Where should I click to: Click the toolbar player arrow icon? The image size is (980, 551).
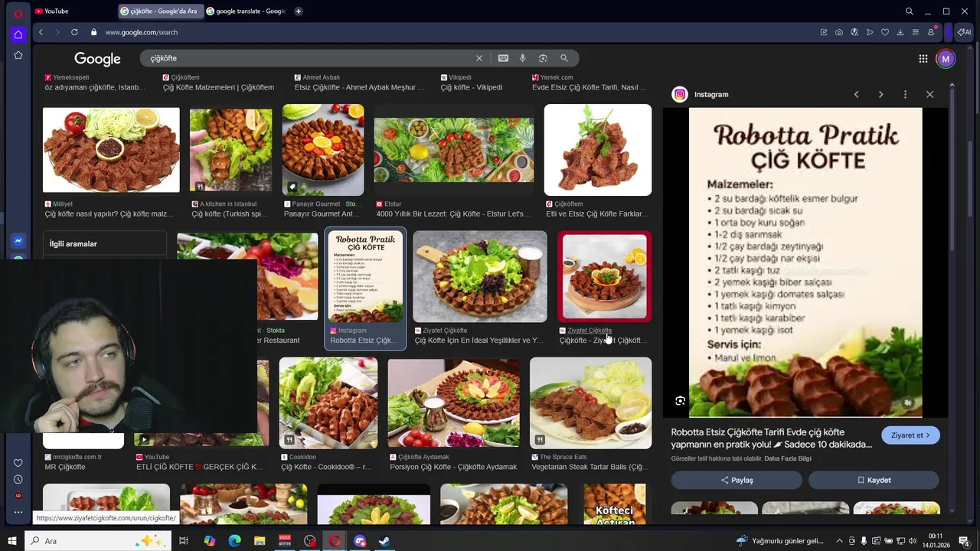(x=870, y=32)
